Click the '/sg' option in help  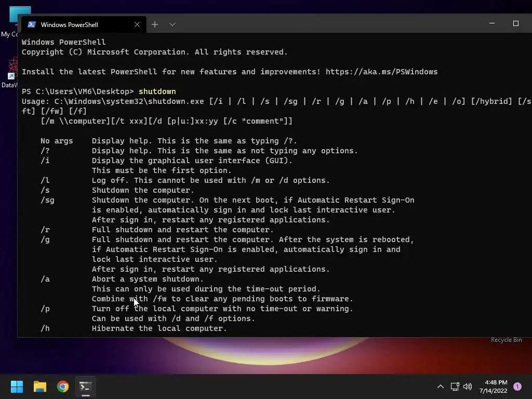(47, 200)
